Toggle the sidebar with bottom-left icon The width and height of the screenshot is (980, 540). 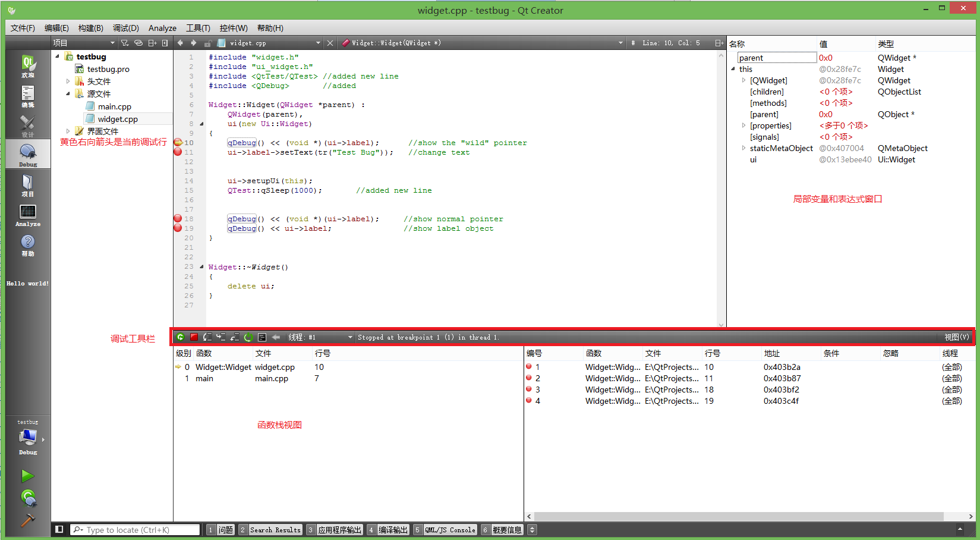tap(59, 529)
